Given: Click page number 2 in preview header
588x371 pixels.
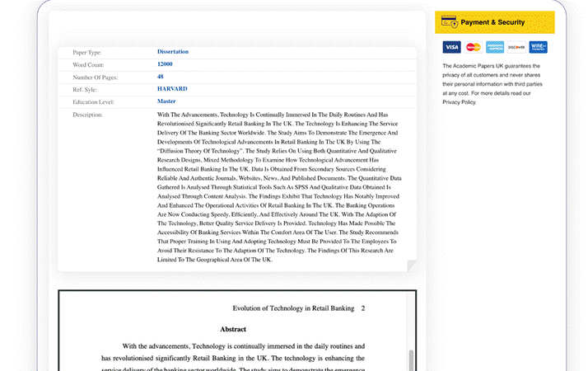Looking at the screenshot, I should [363, 308].
